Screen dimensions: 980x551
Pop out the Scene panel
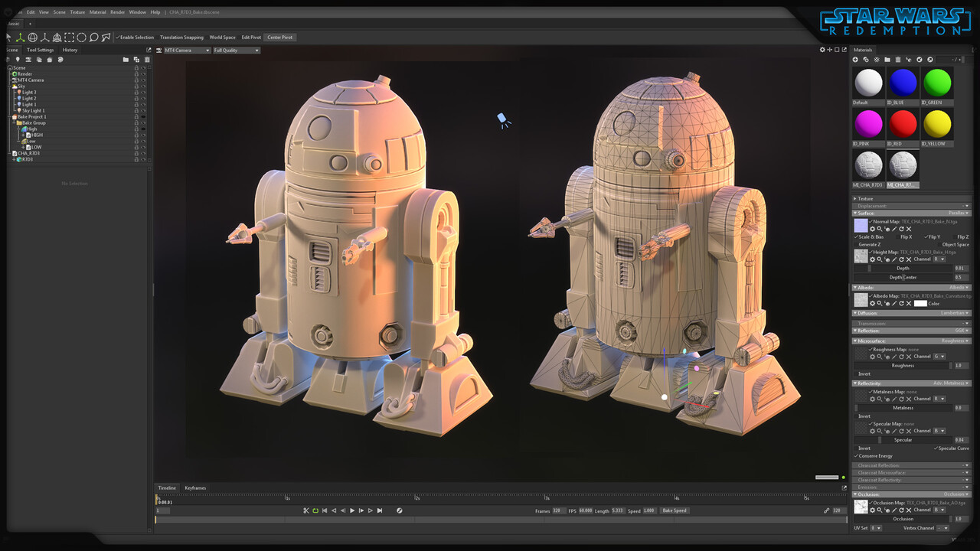[149, 50]
